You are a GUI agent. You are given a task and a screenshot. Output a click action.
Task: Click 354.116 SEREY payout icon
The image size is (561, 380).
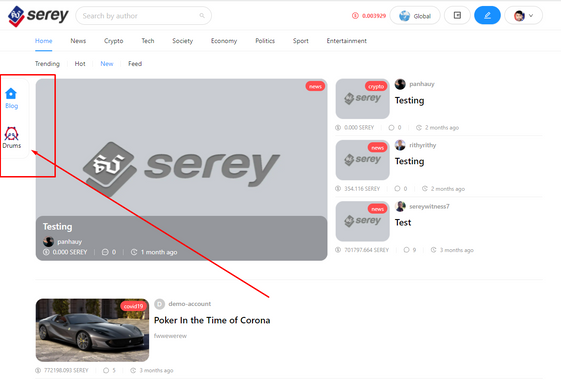[338, 189]
